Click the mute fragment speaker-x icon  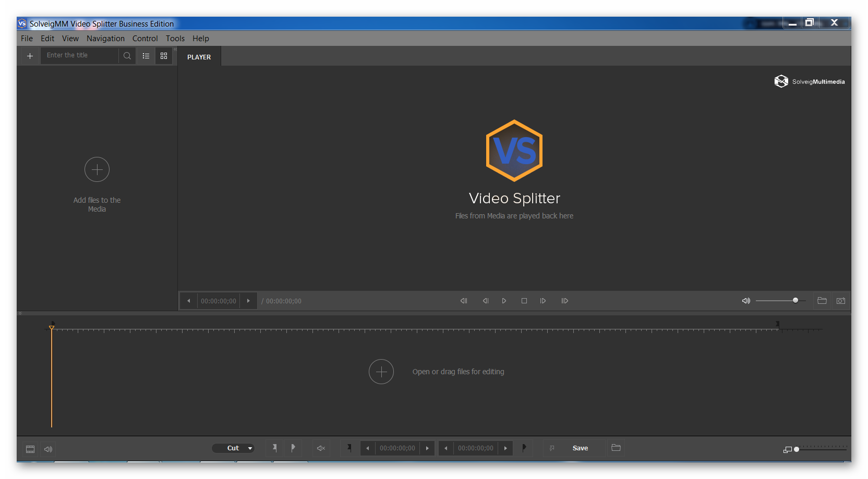pos(321,448)
